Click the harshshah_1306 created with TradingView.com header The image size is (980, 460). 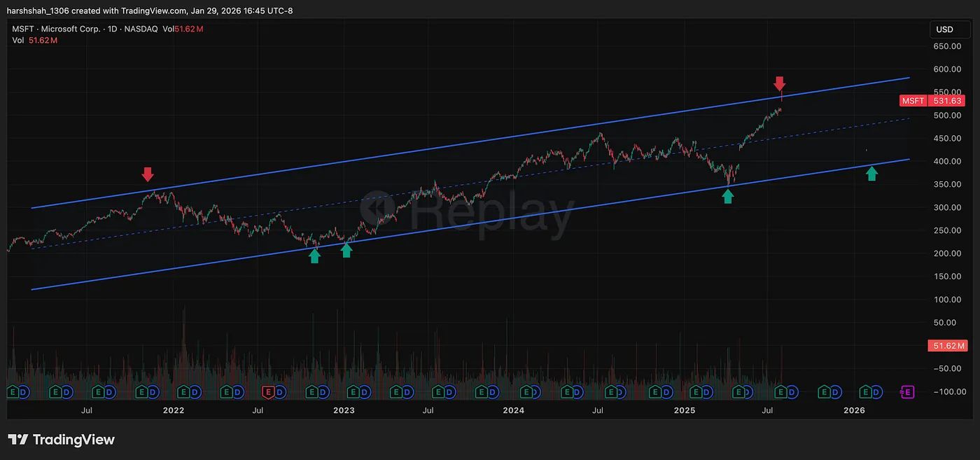tap(150, 11)
